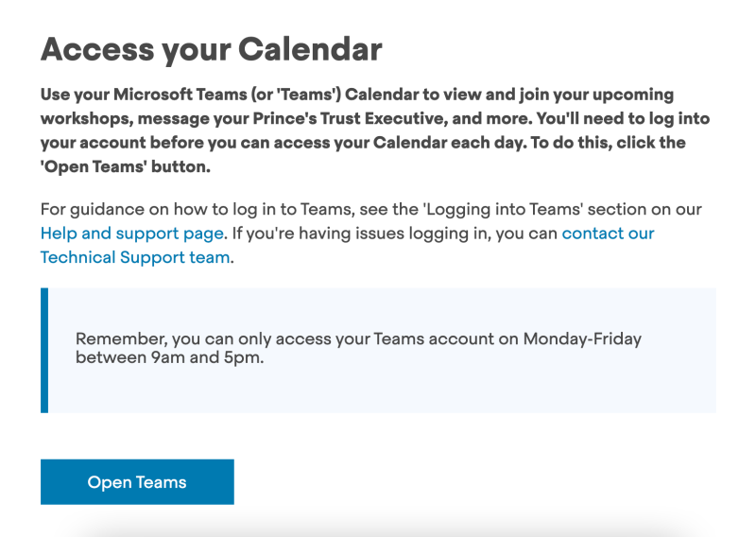The image size is (756, 537).
Task: Click the 'Access your Calendar' heading
Action: (x=211, y=50)
